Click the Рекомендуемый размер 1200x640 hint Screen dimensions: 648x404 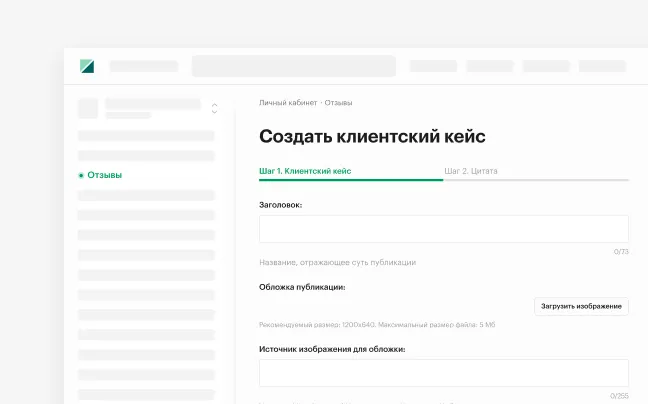click(377, 325)
